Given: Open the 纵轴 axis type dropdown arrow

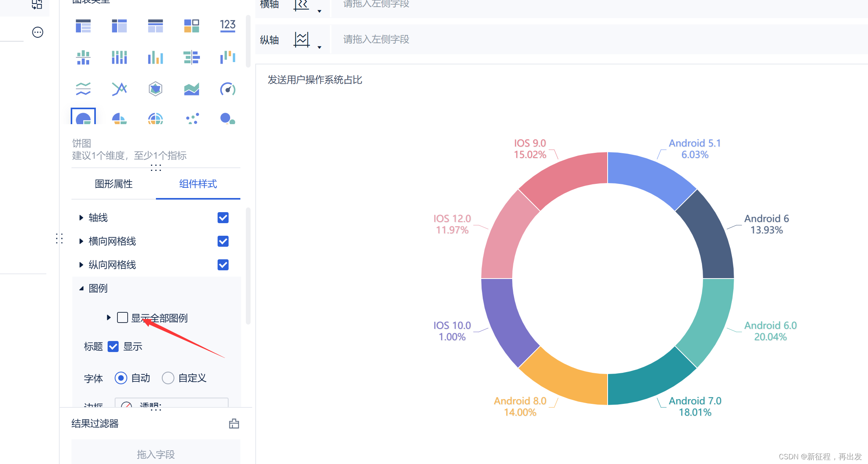Looking at the screenshot, I should tap(319, 47).
